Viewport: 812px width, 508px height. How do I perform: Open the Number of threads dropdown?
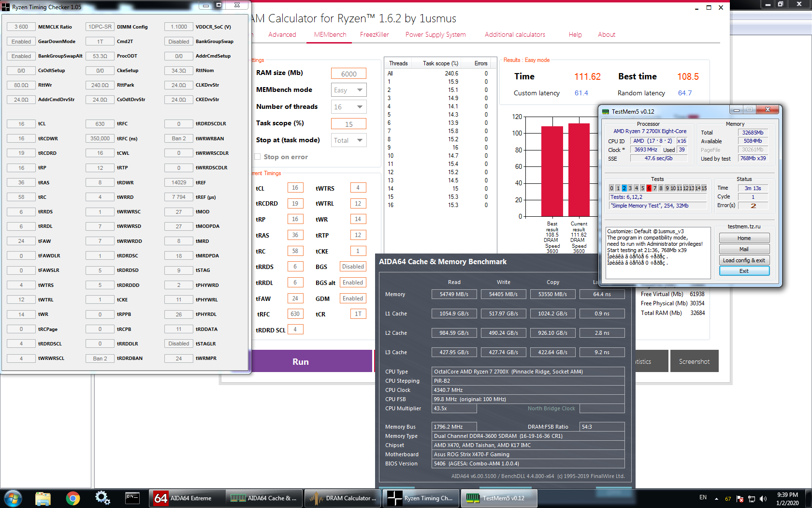tap(349, 107)
